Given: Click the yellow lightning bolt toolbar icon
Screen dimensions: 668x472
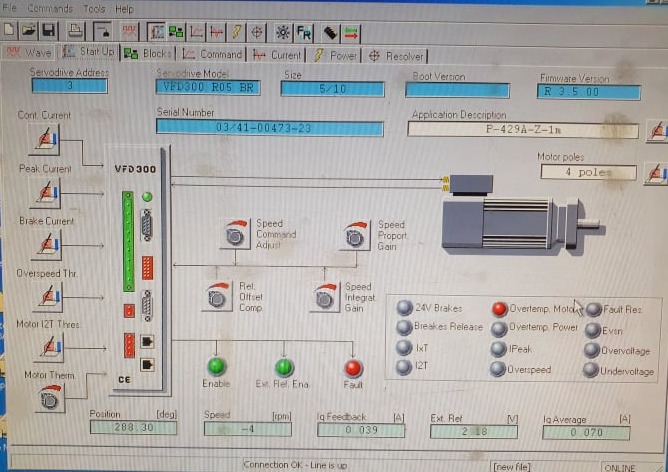Looking at the screenshot, I should coord(236,32).
